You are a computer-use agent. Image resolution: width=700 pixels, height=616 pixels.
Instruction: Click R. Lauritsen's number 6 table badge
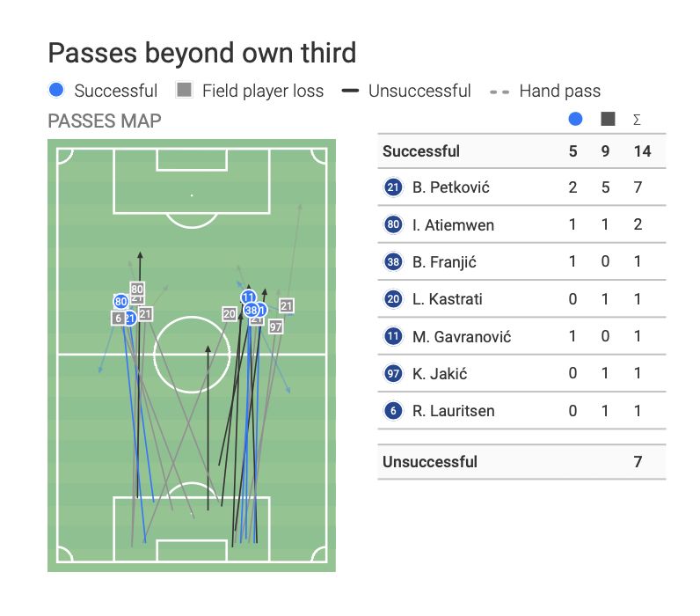(393, 411)
